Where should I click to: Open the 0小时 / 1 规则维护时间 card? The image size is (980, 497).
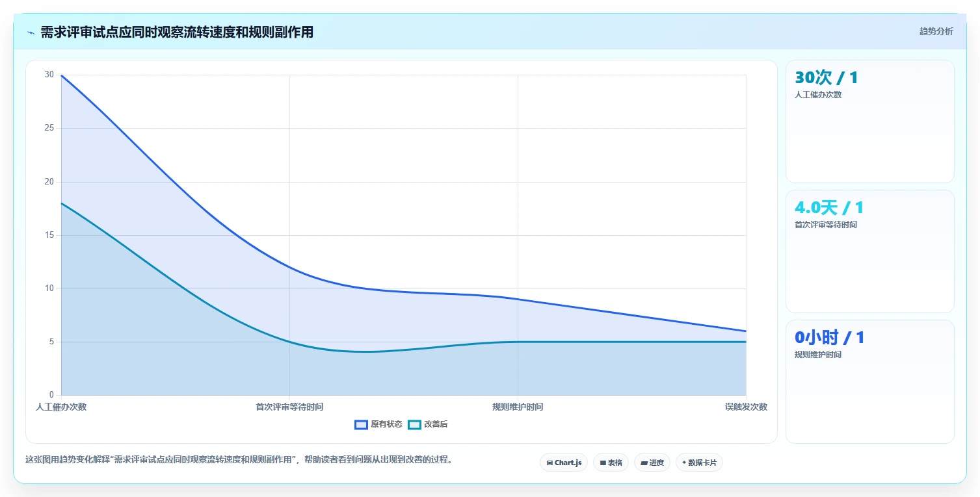coord(869,381)
